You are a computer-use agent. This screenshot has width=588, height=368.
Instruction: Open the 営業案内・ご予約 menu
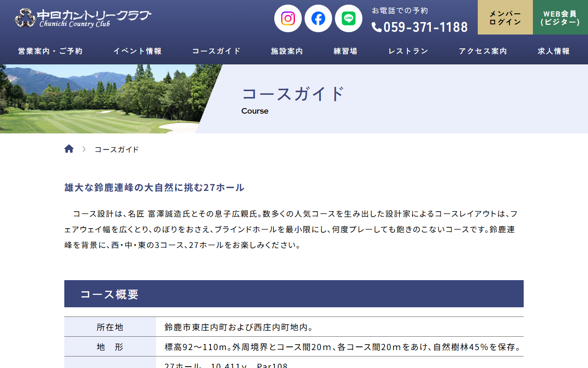pyautogui.click(x=51, y=51)
